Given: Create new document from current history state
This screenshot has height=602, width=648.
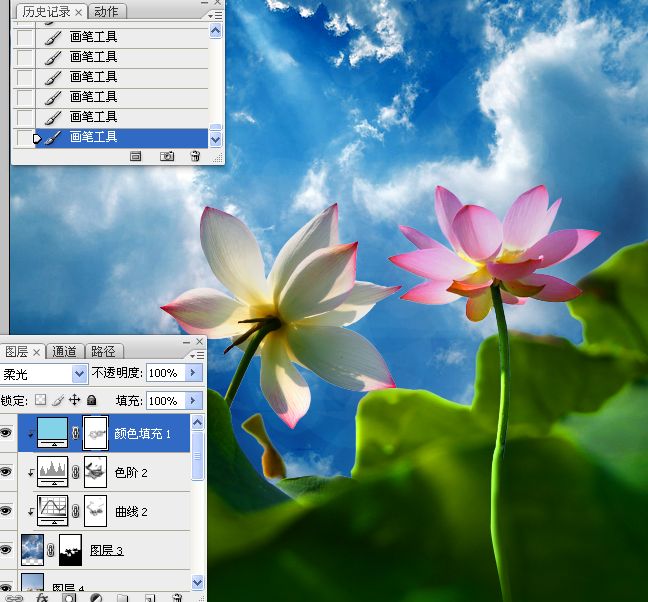Looking at the screenshot, I should (x=135, y=156).
